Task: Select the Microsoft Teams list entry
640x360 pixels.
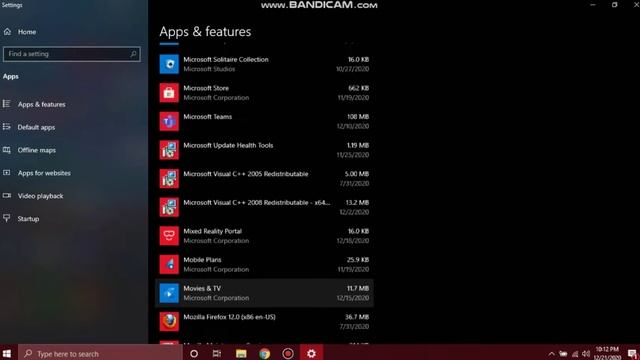Action: pyautogui.click(x=264, y=121)
